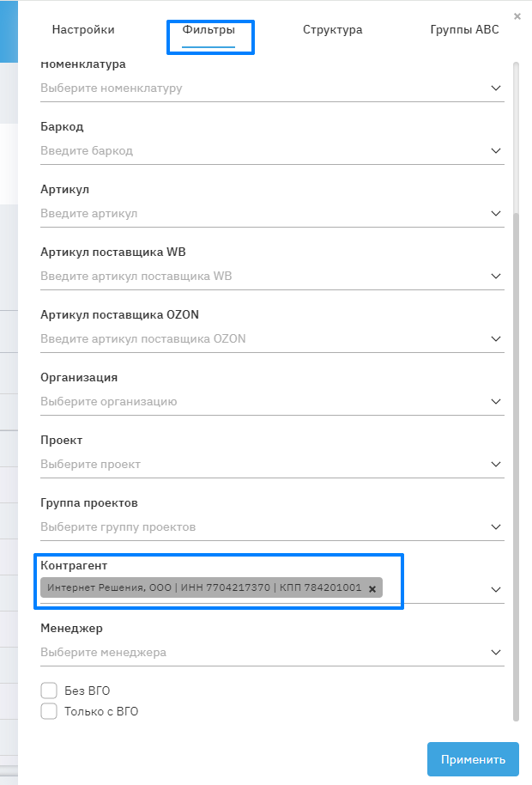The image size is (532, 785).
Task: Expand the Номенклатура dropdown
Action: coord(495,88)
